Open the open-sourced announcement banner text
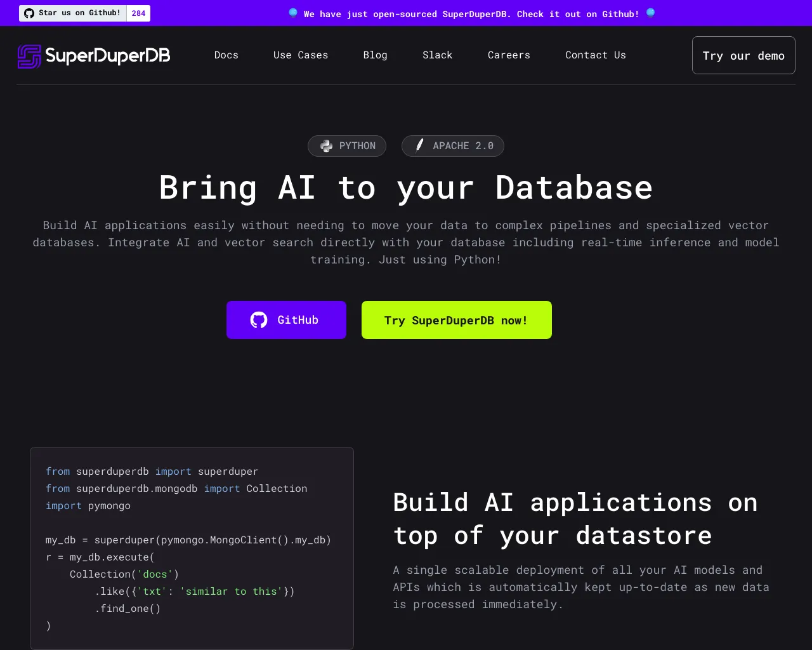 click(x=471, y=13)
